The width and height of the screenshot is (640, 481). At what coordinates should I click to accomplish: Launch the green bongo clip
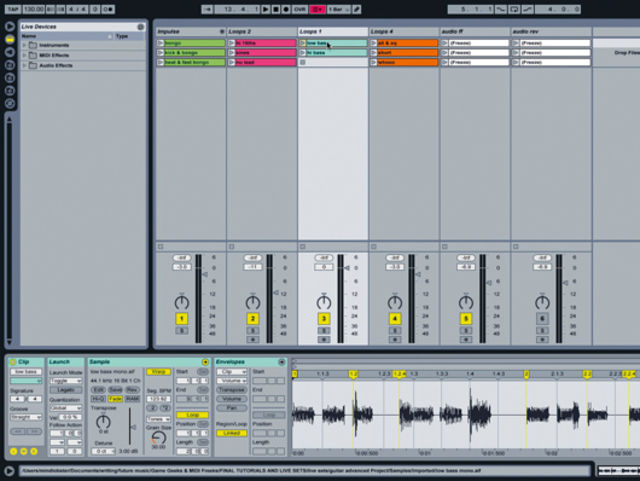(x=160, y=43)
